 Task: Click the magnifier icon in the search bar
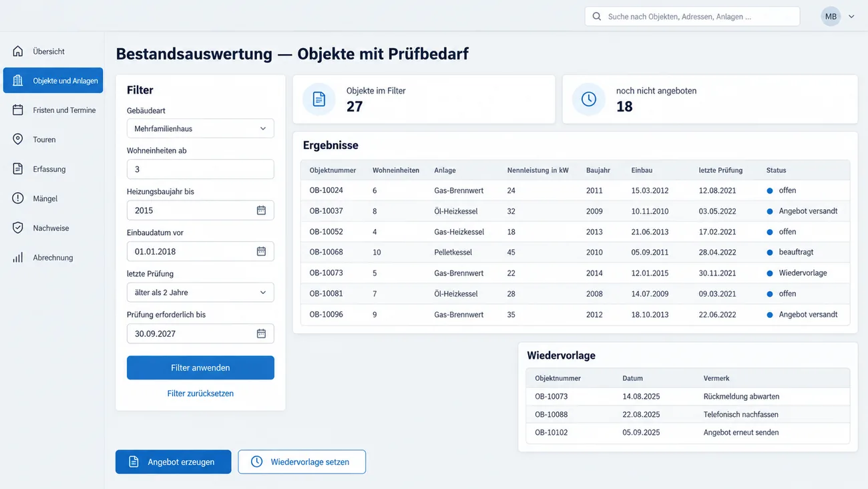pyautogui.click(x=597, y=17)
